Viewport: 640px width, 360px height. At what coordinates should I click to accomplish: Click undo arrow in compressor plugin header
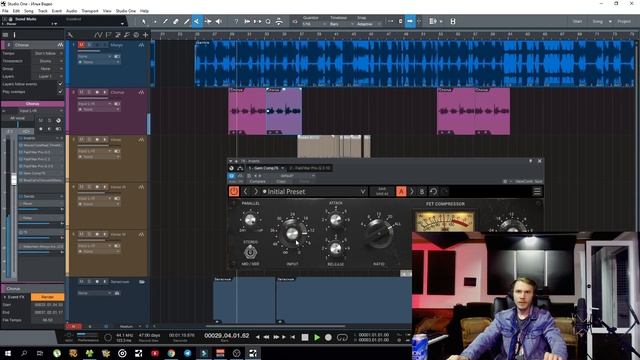(433, 191)
